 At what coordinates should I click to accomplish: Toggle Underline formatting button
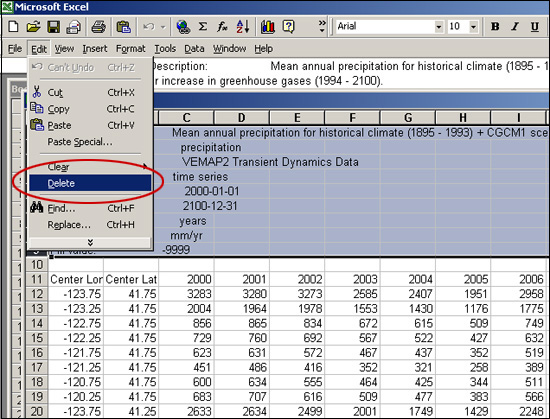(x=535, y=27)
